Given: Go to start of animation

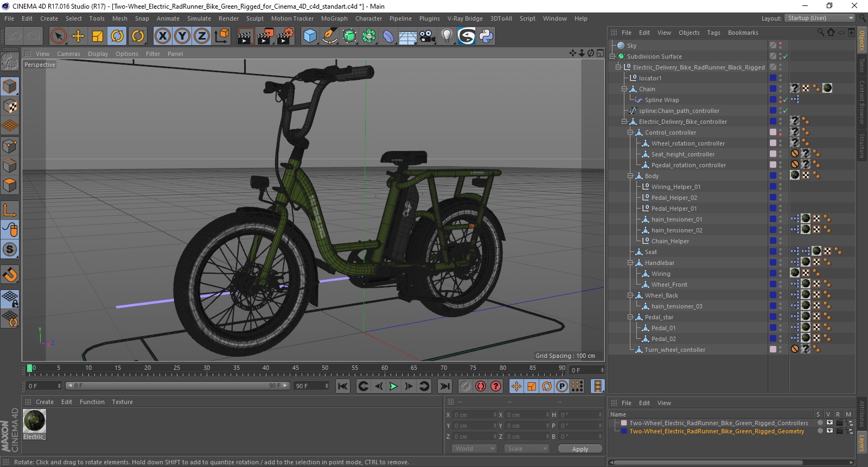Looking at the screenshot, I should [x=342, y=386].
